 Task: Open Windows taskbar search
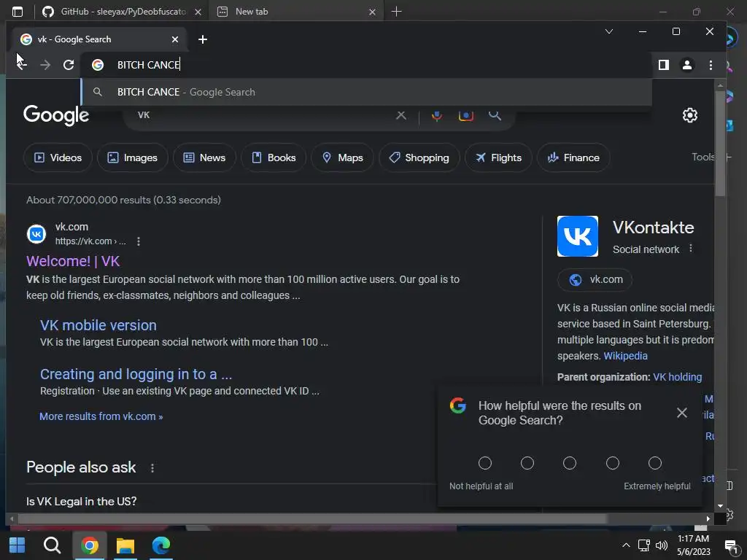[x=53, y=545]
